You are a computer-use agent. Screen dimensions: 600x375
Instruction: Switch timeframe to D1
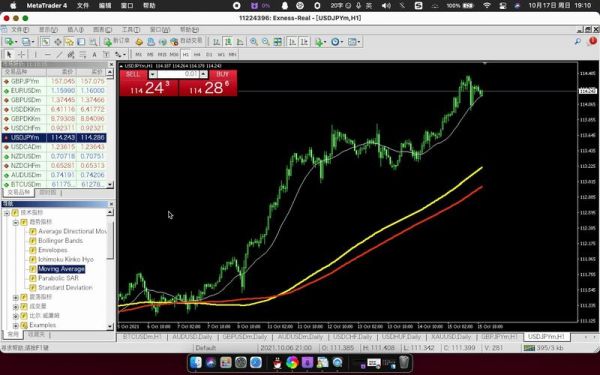point(209,54)
